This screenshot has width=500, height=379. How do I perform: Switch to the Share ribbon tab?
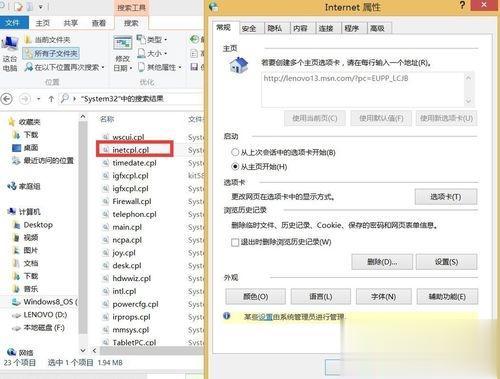(70, 23)
